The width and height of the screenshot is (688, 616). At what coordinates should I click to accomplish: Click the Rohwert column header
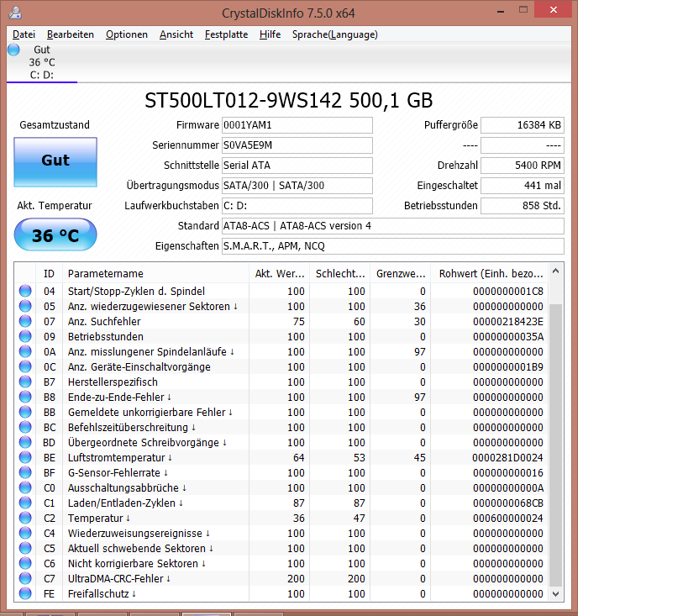(x=489, y=273)
